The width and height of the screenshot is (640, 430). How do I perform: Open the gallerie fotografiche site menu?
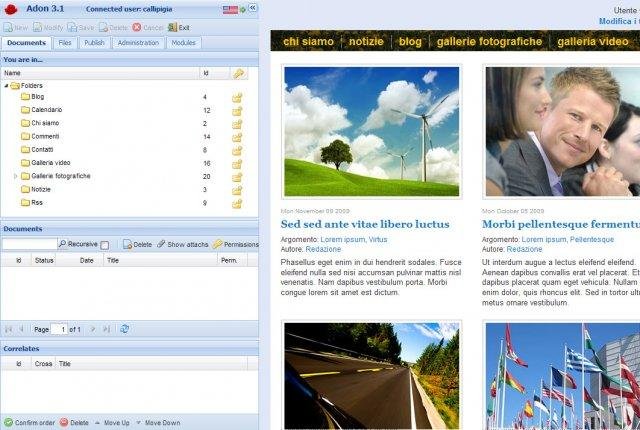pos(489,41)
